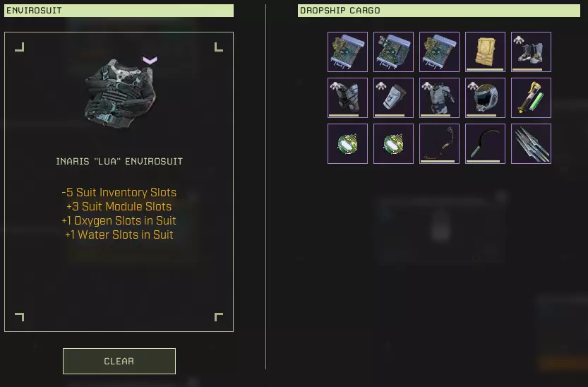This screenshot has height=387, width=588.
Task: Select the leftmost circuit board module
Action: 347,52
